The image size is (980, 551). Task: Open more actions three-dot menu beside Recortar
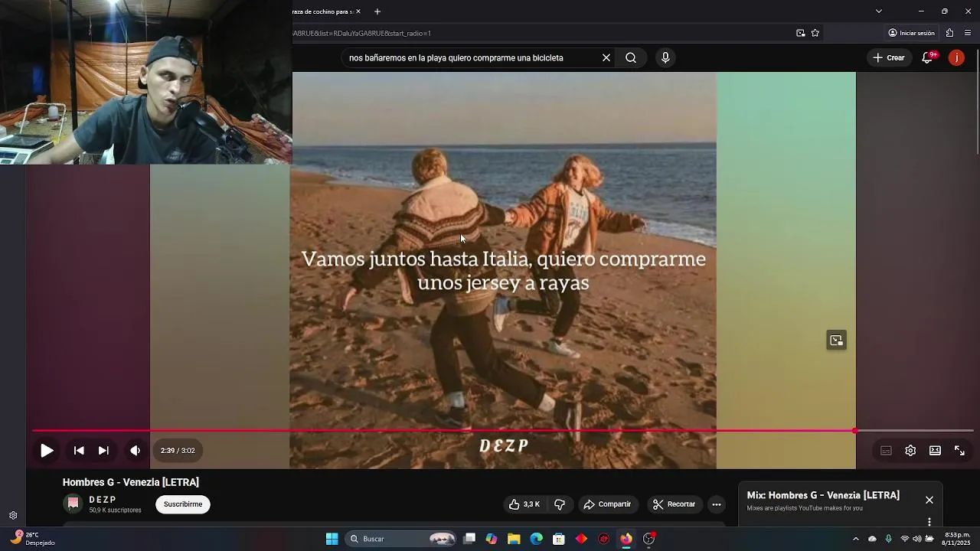(x=717, y=504)
